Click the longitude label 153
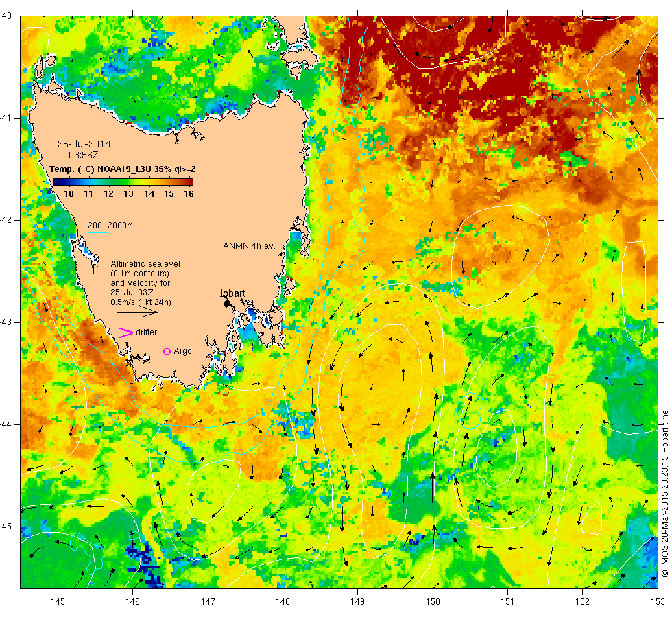672x617 pixels. pyautogui.click(x=658, y=602)
